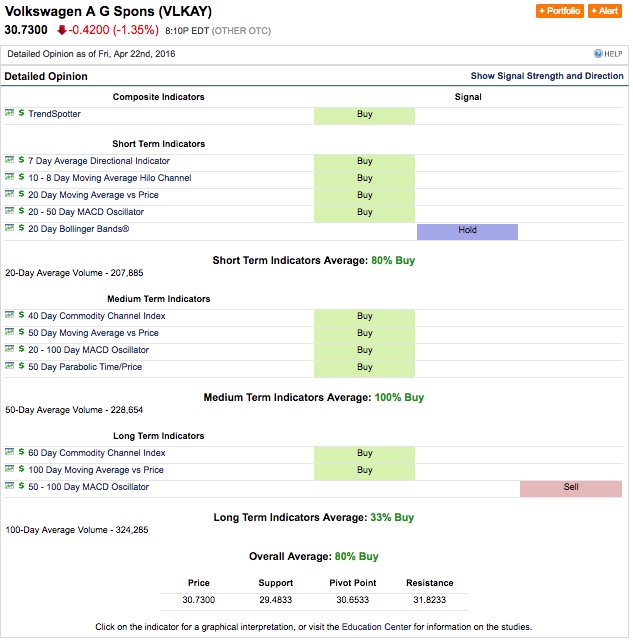Click dollar icon for 50 - 100 Day MACD Oscillator
Image resolution: width=633 pixels, height=642 pixels.
(21, 486)
